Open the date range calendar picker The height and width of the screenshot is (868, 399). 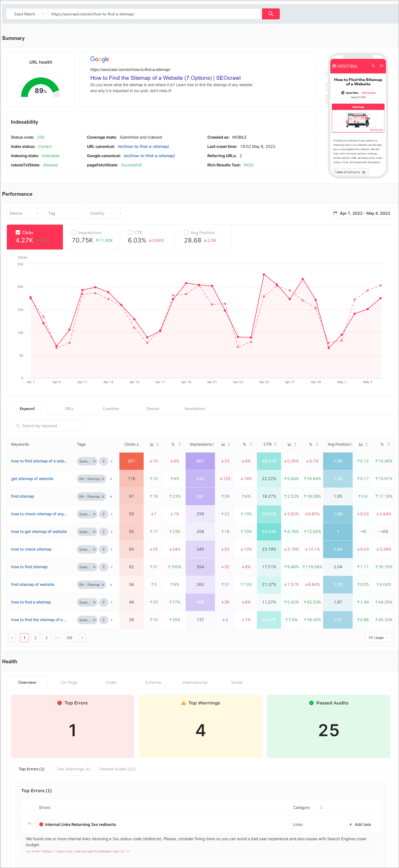pyautogui.click(x=361, y=213)
